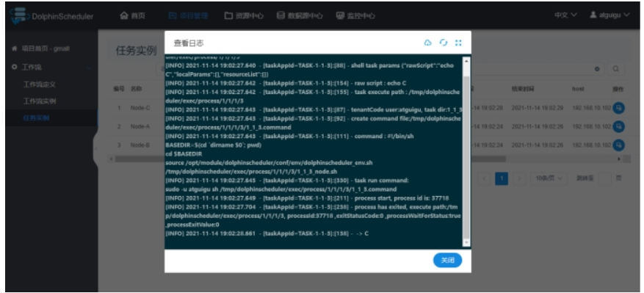This screenshot has height=293, width=644.
Task: Open the 监控中心 menu
Action: 355,15
